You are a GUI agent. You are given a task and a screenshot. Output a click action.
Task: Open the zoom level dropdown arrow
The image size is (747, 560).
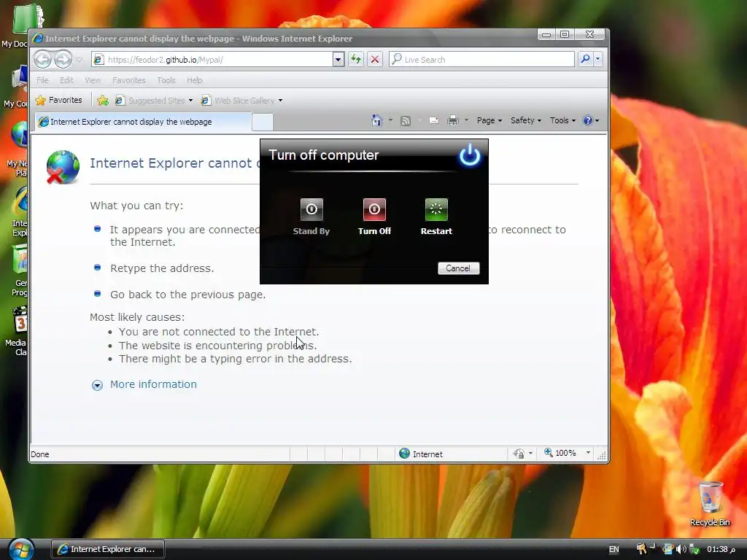(x=589, y=453)
